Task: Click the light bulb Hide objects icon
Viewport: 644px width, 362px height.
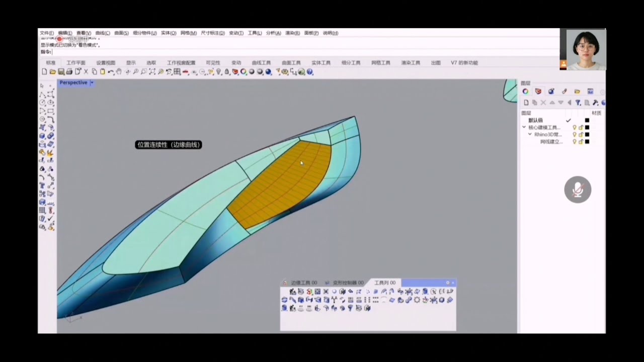Action: tap(218, 72)
